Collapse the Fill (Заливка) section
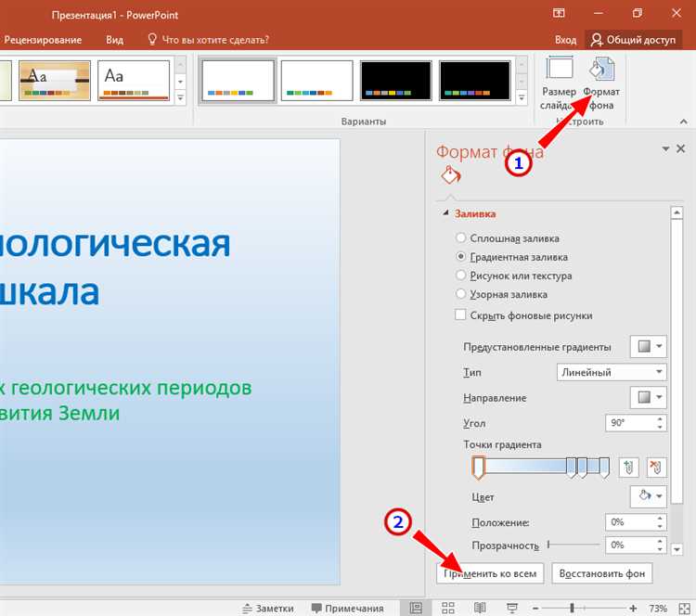 click(445, 213)
